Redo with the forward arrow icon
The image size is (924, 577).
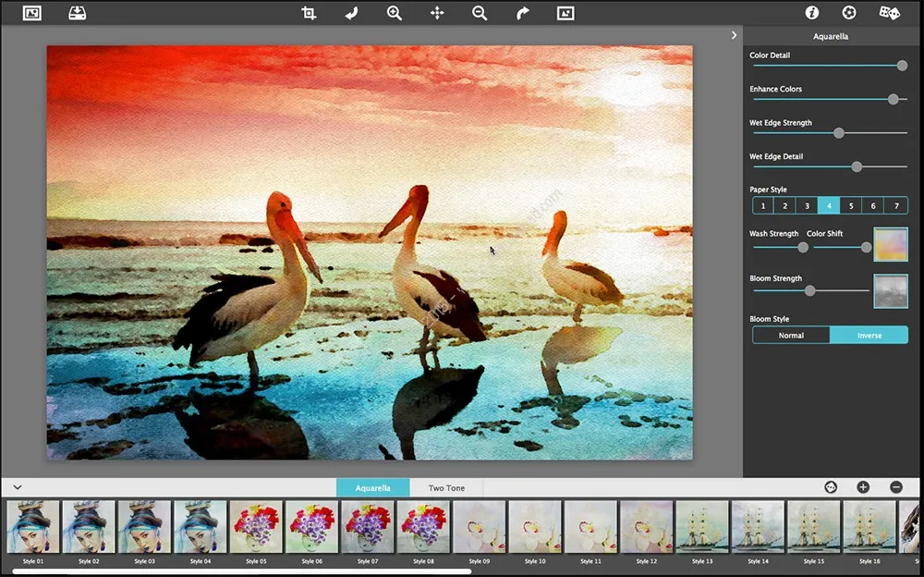click(523, 13)
